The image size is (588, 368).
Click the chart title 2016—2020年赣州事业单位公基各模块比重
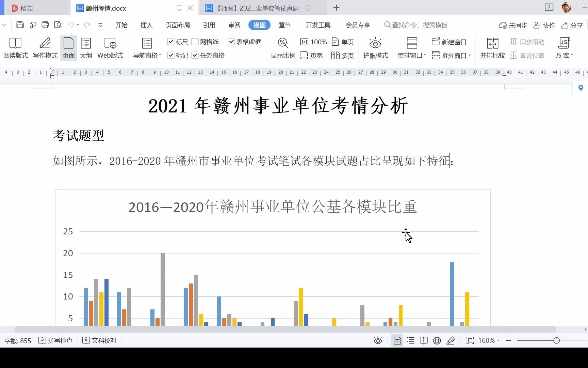[273, 207]
